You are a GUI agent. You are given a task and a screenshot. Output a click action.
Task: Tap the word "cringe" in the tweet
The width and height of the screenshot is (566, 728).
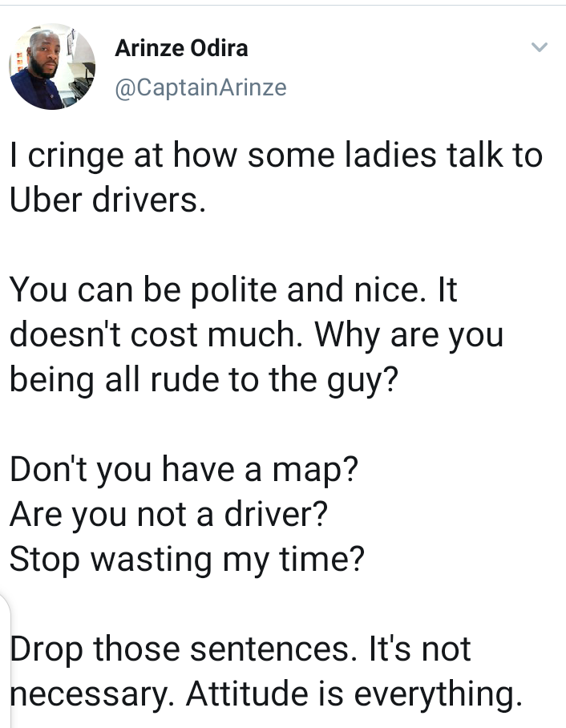(x=75, y=156)
